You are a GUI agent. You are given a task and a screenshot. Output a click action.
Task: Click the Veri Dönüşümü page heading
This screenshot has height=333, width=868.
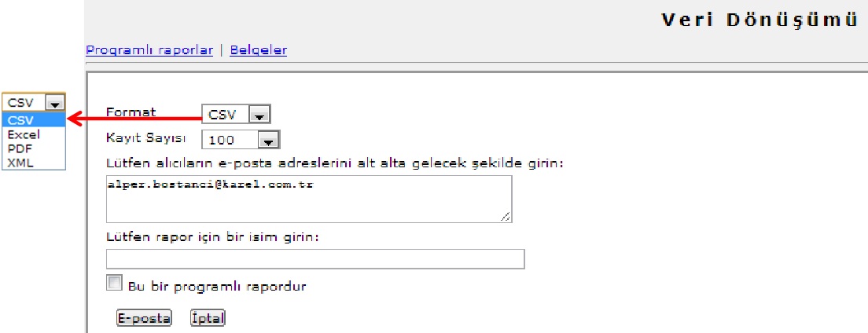click(x=759, y=20)
